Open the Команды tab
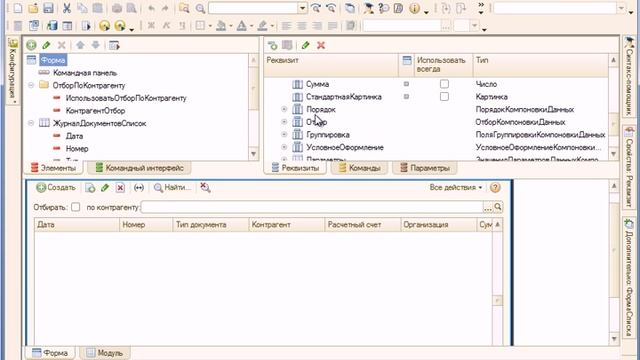640x360 pixels. pyautogui.click(x=359, y=168)
